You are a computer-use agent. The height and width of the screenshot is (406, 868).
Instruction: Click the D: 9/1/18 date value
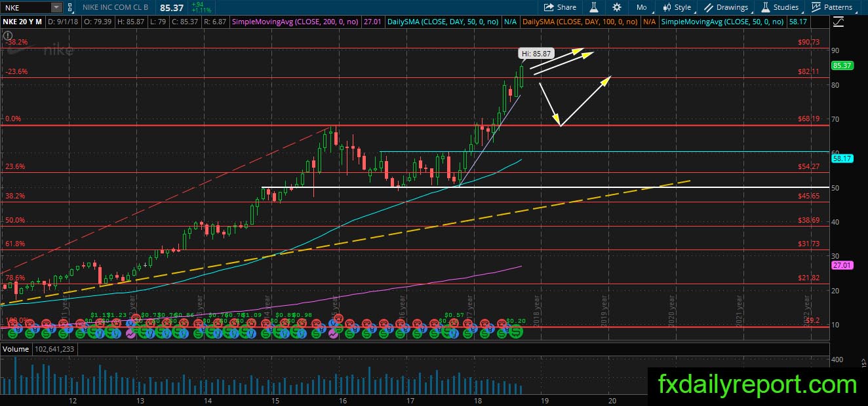coord(64,22)
